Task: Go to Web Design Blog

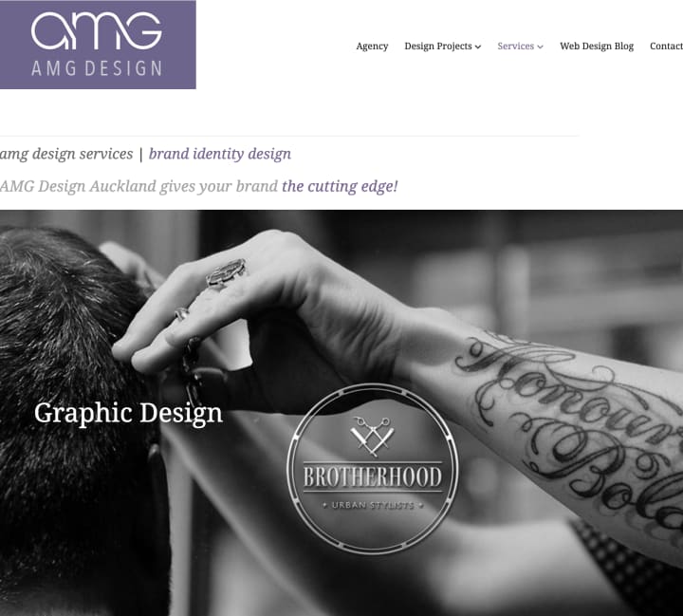Action: pyautogui.click(x=597, y=47)
